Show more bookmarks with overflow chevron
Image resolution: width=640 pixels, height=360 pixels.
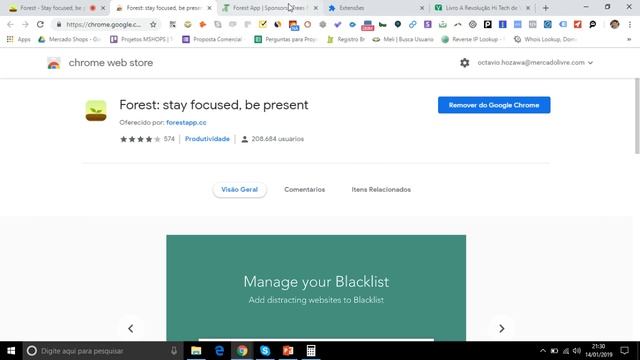click(x=629, y=39)
